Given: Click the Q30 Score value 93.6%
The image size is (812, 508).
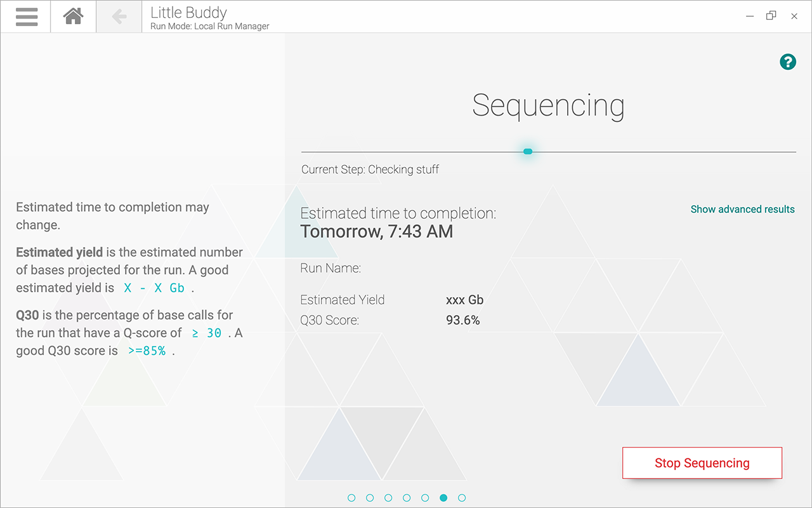Looking at the screenshot, I should 462,321.
